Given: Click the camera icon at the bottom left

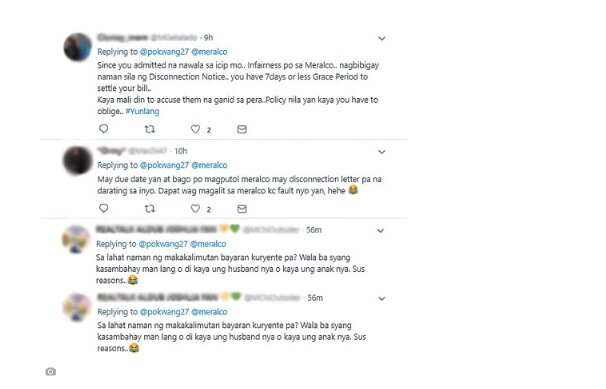Looking at the screenshot, I should pyautogui.click(x=51, y=372).
